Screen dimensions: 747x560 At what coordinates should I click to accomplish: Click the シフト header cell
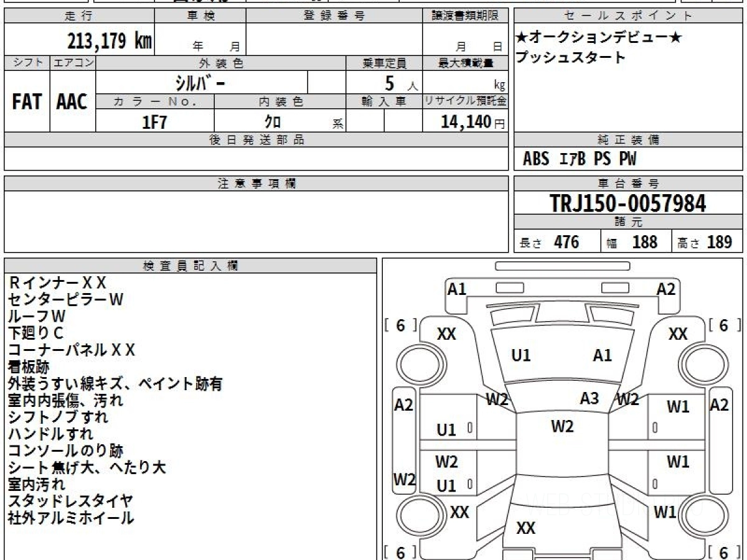point(27,63)
